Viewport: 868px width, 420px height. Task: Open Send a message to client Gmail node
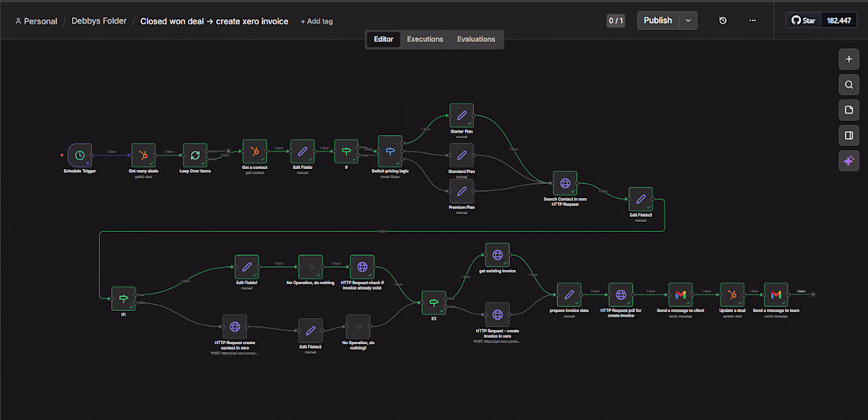681,294
